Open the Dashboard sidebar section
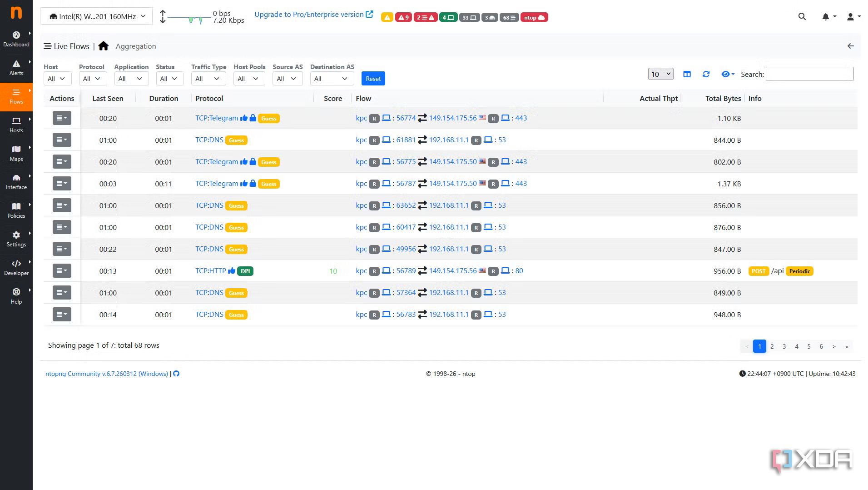868x490 pixels. point(16,39)
